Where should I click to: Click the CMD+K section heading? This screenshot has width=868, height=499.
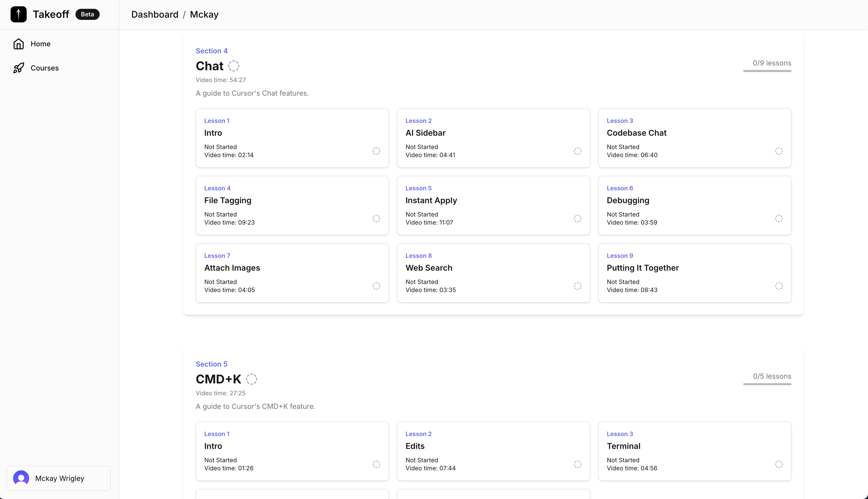coord(218,379)
